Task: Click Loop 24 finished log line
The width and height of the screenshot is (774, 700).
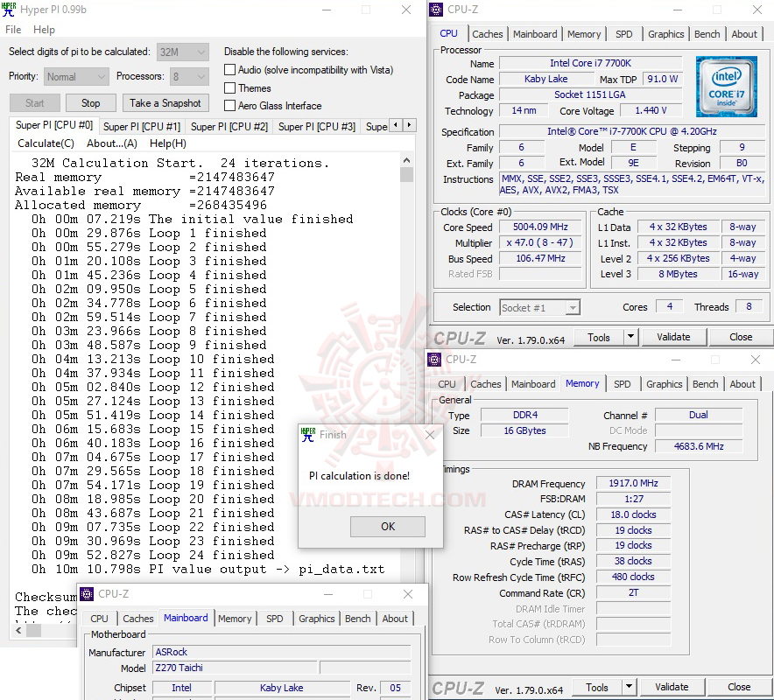Action: (x=153, y=556)
